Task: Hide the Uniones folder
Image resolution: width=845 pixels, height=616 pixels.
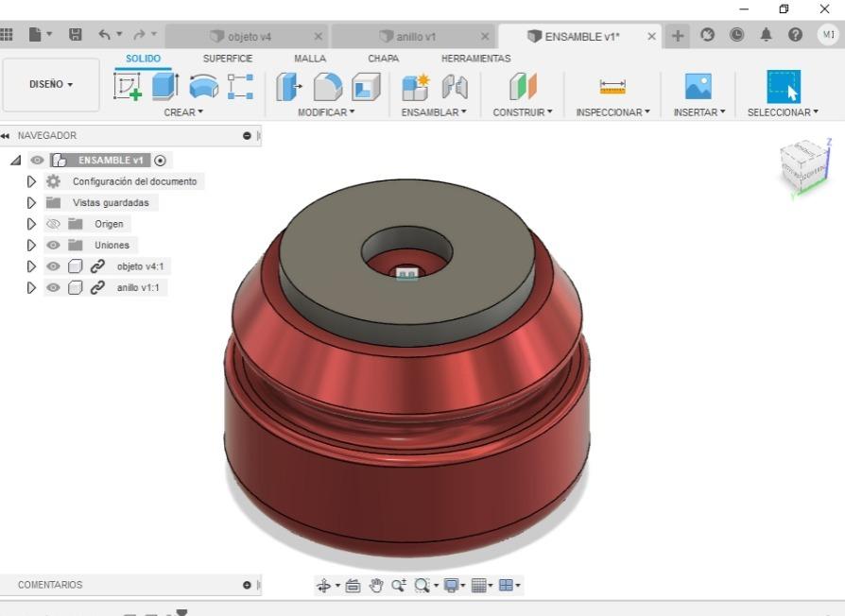Action: pos(53,245)
